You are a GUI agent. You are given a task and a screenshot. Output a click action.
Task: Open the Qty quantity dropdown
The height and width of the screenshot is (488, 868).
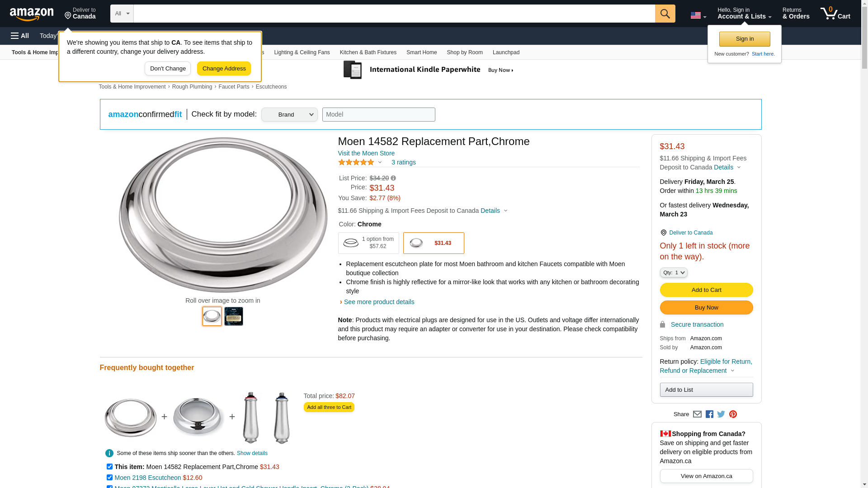(x=674, y=272)
